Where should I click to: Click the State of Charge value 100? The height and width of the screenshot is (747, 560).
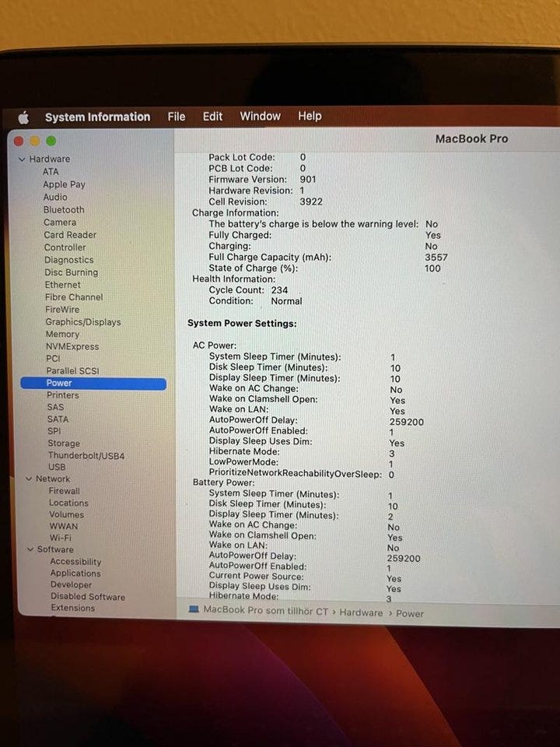pos(432,268)
